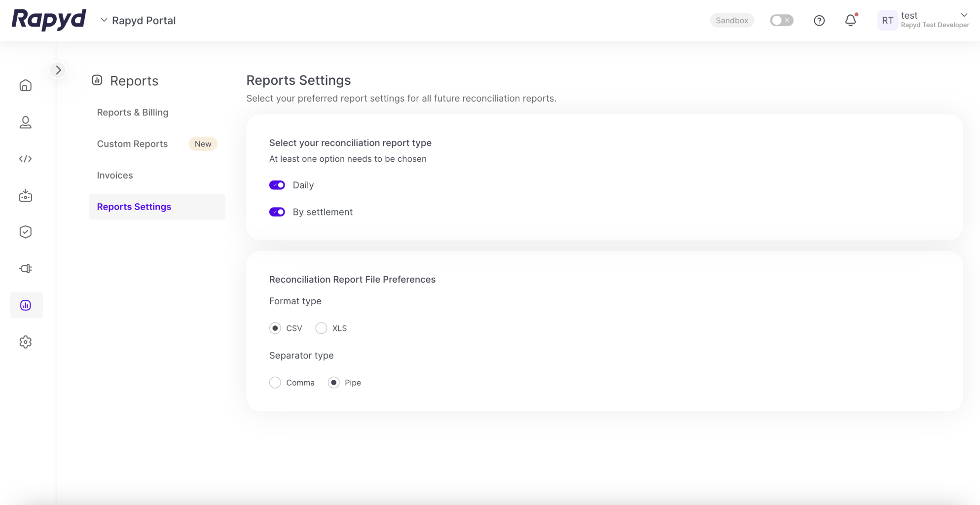Click the shield checkmark sidebar icon
Viewport: 980px width, 505px height.
point(26,232)
